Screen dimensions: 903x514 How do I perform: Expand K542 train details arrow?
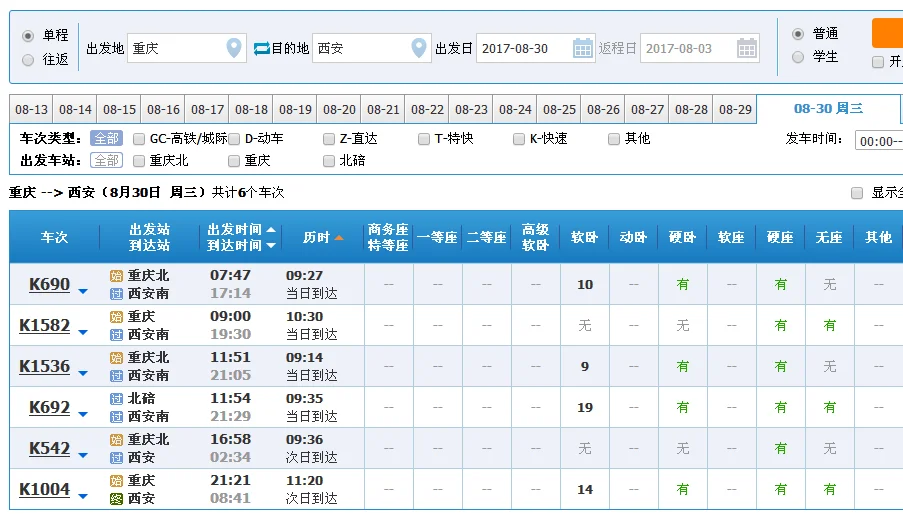pyautogui.click(x=83, y=455)
